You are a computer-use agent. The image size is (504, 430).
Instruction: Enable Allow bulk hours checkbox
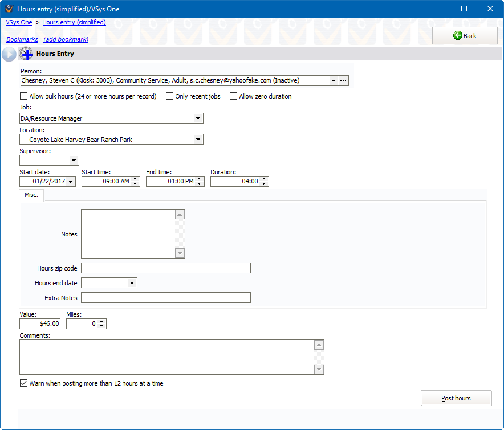[24, 96]
